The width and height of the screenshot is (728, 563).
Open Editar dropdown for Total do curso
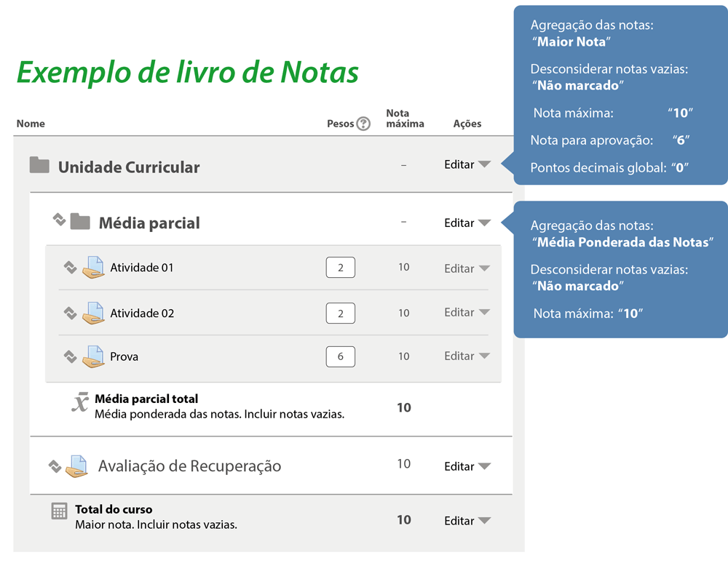point(467,521)
